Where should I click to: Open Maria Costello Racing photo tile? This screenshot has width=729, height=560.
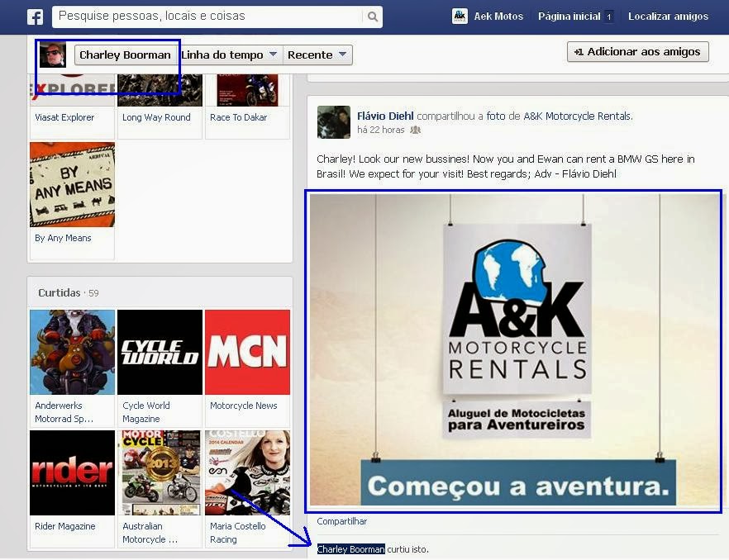(x=247, y=472)
